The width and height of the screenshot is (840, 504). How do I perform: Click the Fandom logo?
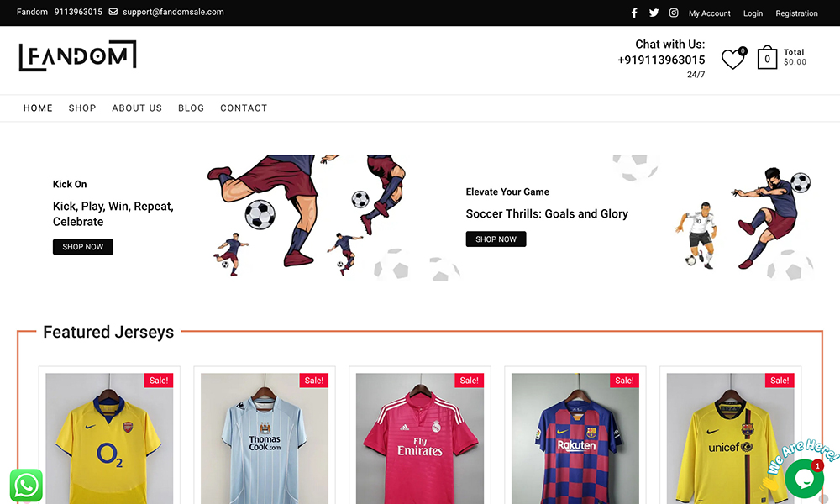point(77,56)
